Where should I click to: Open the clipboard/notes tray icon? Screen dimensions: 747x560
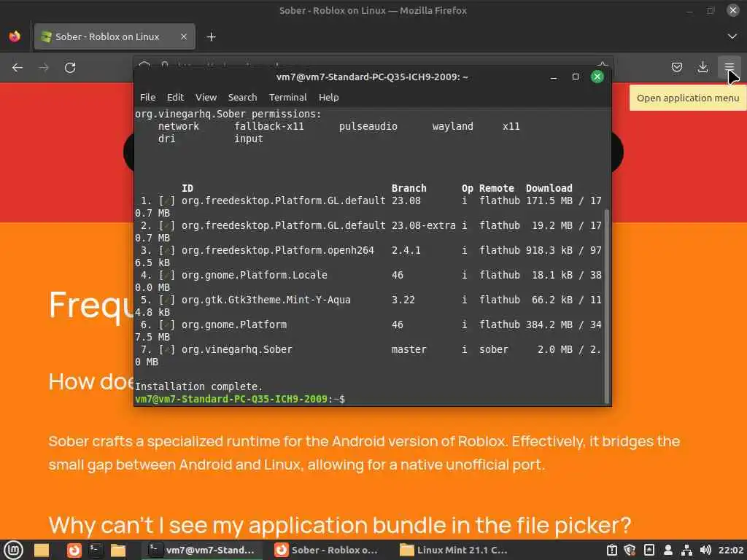(x=649, y=550)
